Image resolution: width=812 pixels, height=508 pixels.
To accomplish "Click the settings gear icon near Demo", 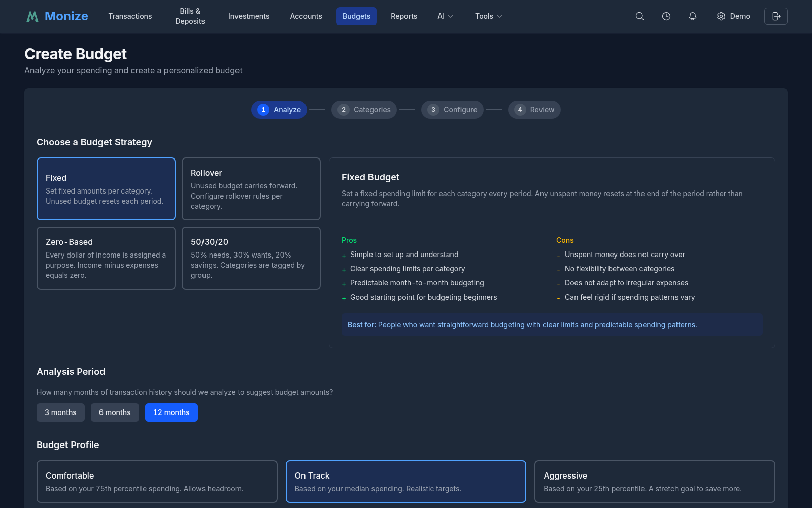I will pyautogui.click(x=721, y=16).
